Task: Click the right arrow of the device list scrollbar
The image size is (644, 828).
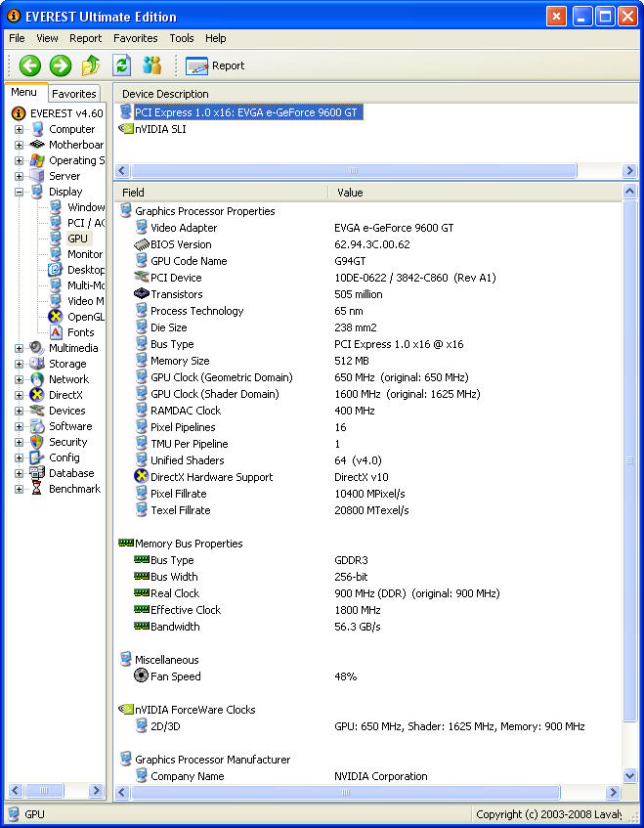Action: pos(629,170)
